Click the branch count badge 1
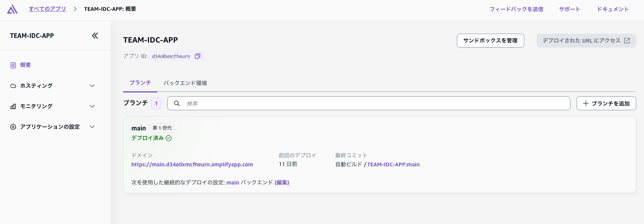The image size is (644, 224). 156,103
